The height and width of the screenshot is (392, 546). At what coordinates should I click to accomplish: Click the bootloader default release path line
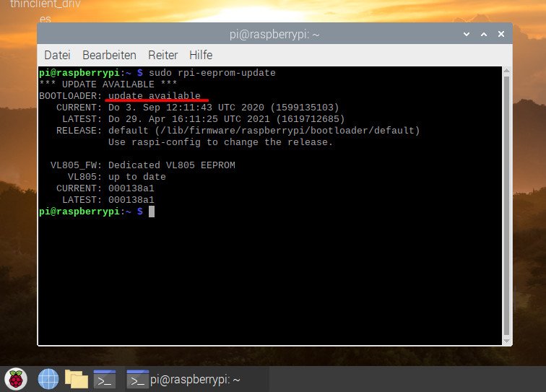(x=264, y=131)
